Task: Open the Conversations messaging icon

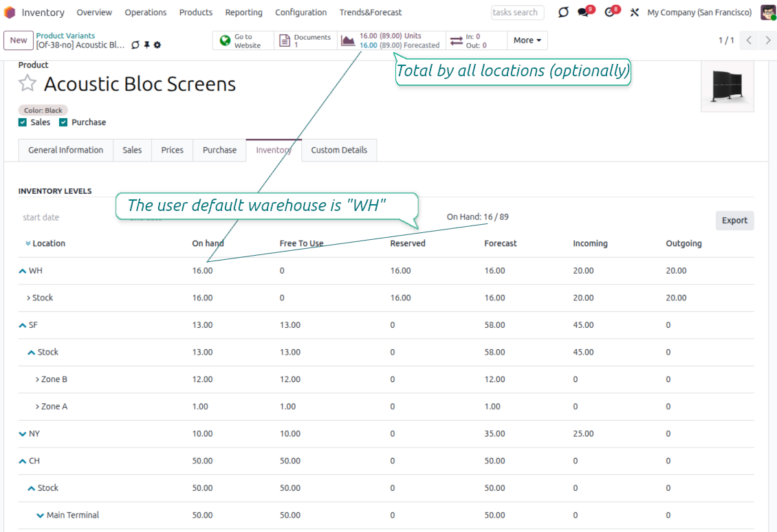Action: [x=583, y=12]
